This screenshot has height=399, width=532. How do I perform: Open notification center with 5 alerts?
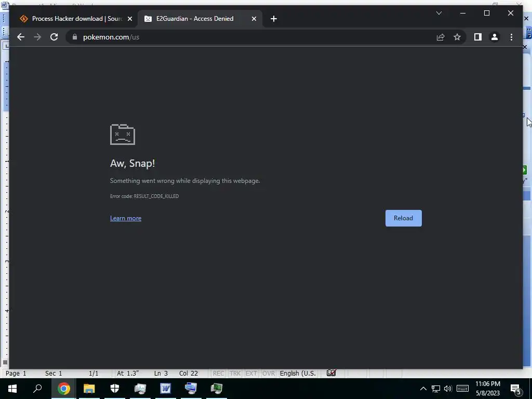[x=516, y=389]
